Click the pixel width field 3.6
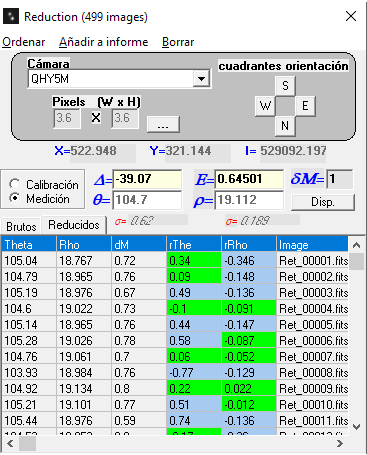This screenshot has height=455, width=367. point(67,118)
